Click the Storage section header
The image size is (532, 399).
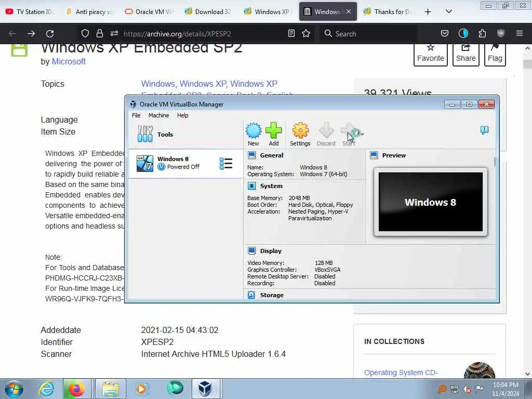pyautogui.click(x=272, y=295)
